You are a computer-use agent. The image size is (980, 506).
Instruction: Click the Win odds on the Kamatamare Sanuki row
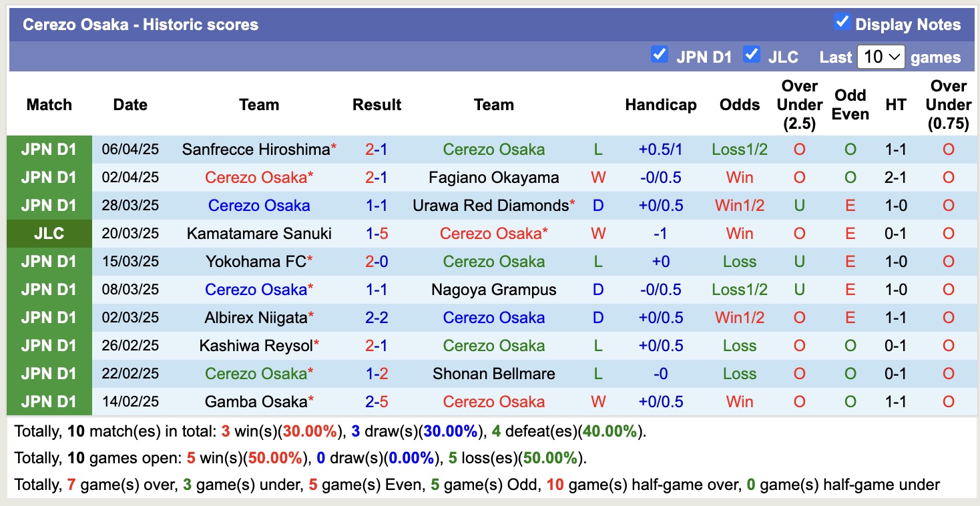pyautogui.click(x=739, y=233)
